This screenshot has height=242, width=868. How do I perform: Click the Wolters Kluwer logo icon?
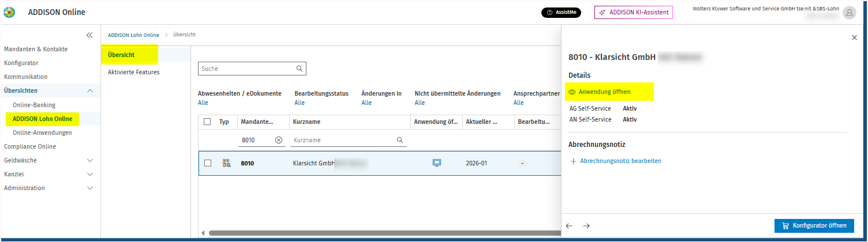point(10,12)
